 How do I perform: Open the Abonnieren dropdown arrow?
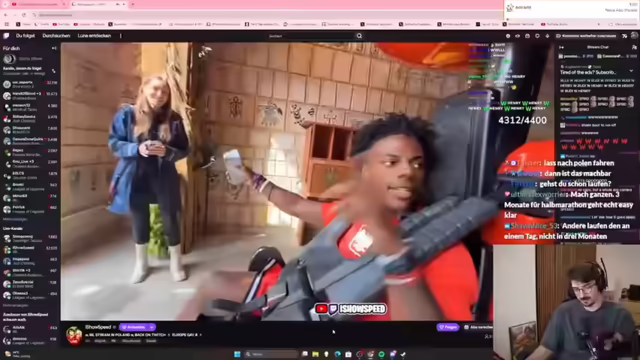click(x=152, y=327)
